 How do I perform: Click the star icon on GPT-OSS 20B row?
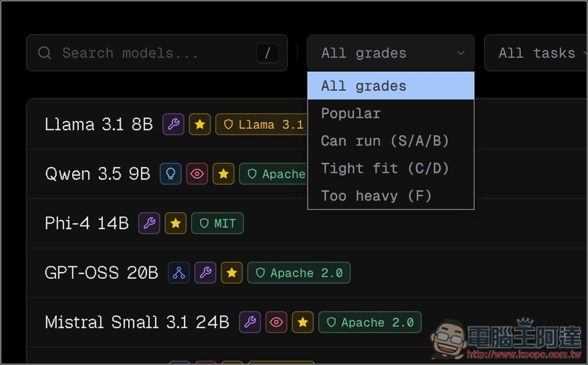(232, 273)
